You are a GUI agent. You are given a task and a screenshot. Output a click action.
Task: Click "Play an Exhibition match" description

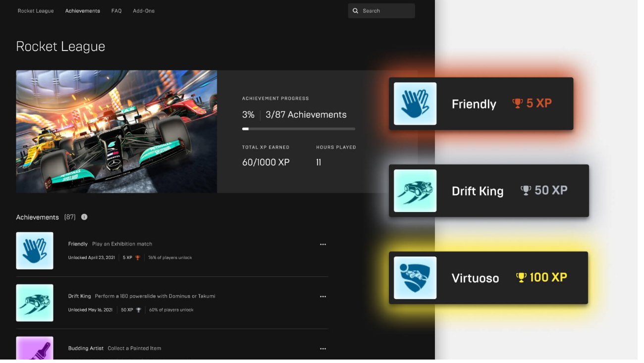[x=122, y=244]
